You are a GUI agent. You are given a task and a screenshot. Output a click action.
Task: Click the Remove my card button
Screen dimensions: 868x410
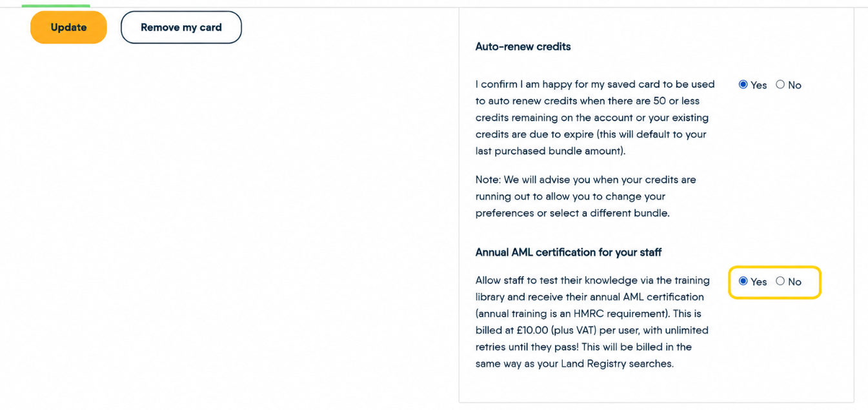[181, 27]
